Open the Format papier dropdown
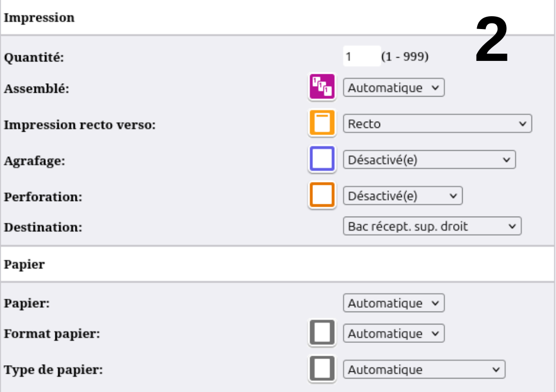Screen dimensions: 556x392 (394, 333)
